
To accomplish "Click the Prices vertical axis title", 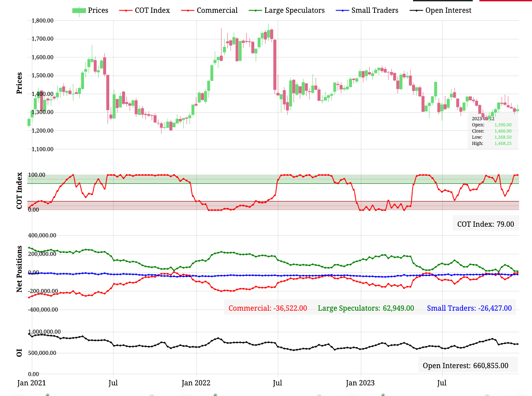I will (20, 84).
